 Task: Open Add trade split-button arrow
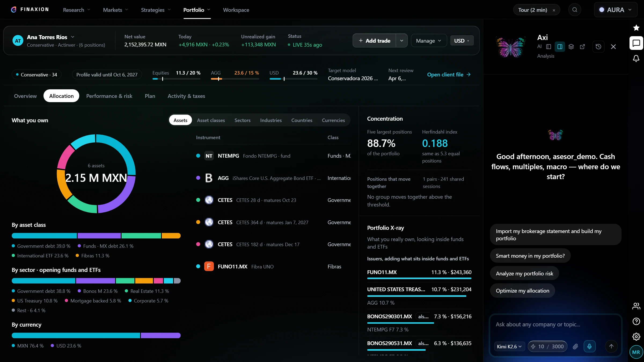401,40
